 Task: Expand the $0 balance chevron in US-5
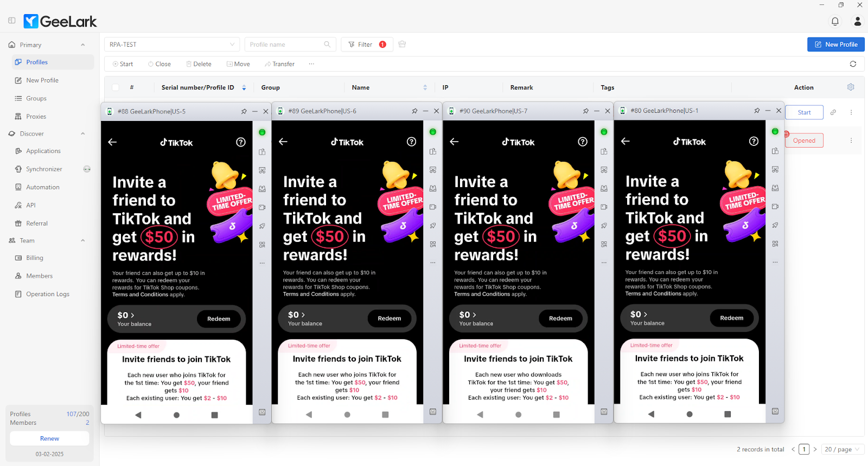click(x=132, y=315)
